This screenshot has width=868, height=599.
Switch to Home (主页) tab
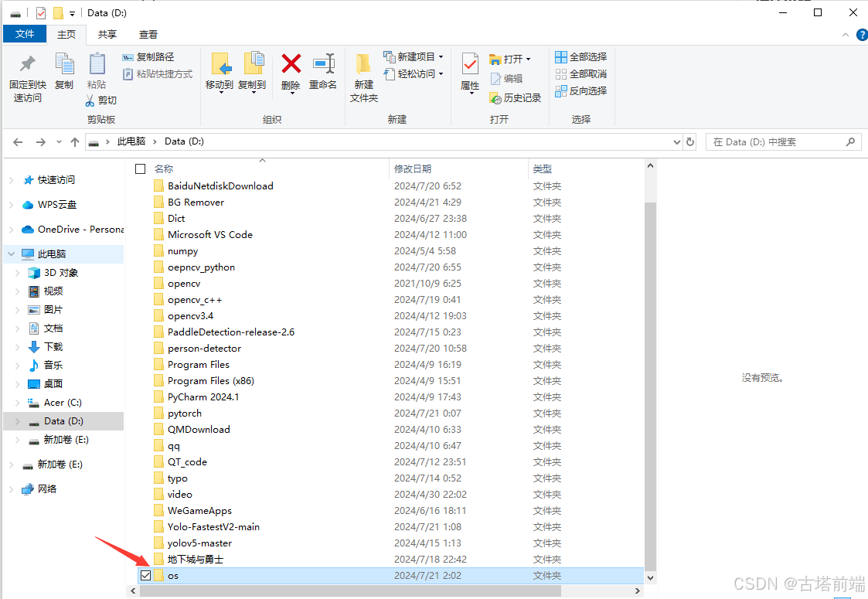pos(66,34)
